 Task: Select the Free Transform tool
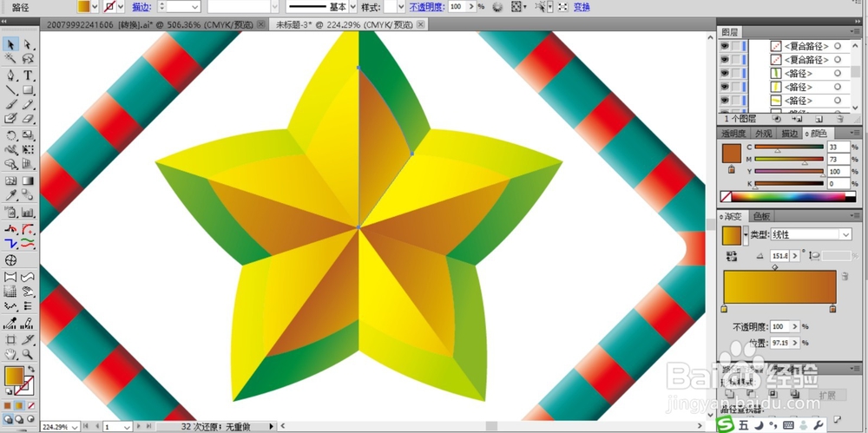28,149
